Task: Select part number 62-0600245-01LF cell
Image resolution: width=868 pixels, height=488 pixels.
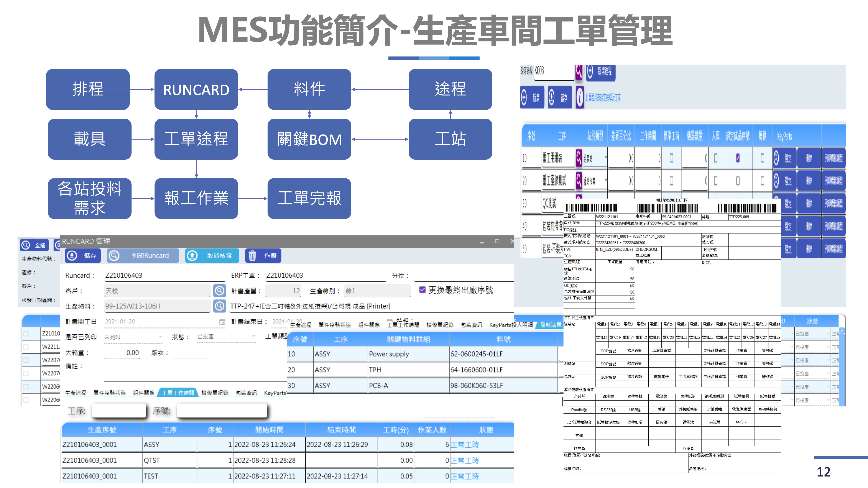Action: pyautogui.click(x=503, y=354)
